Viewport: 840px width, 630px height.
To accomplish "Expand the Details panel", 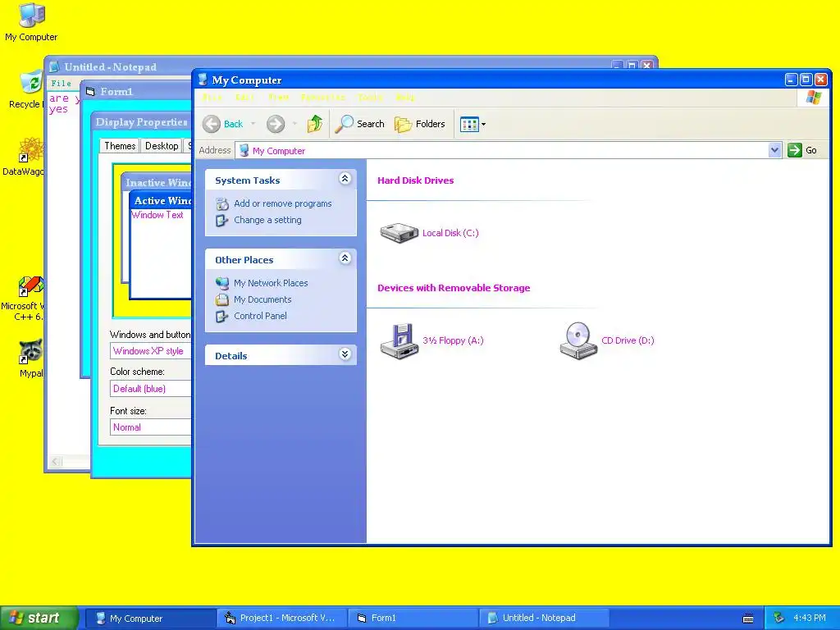I will [x=345, y=354].
